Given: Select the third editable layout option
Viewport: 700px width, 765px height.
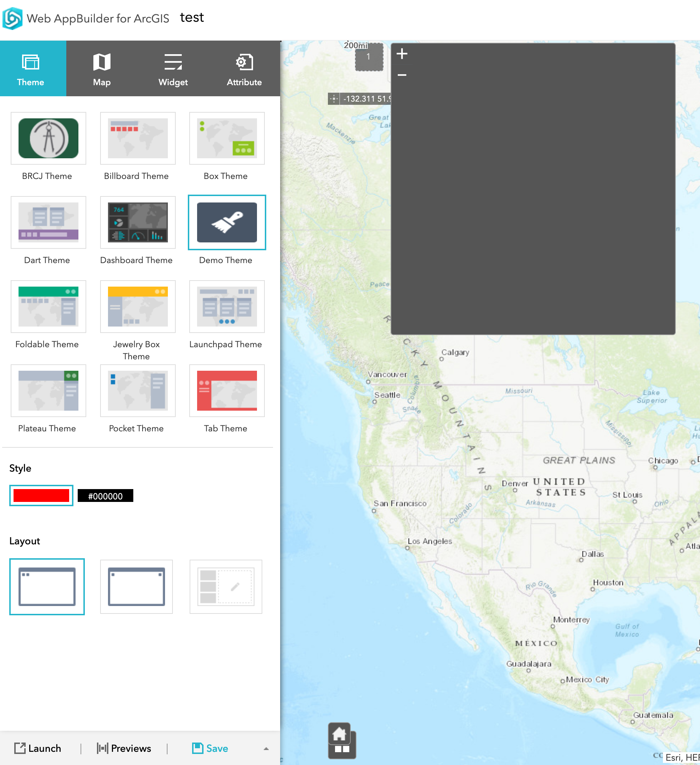Looking at the screenshot, I should pos(226,586).
